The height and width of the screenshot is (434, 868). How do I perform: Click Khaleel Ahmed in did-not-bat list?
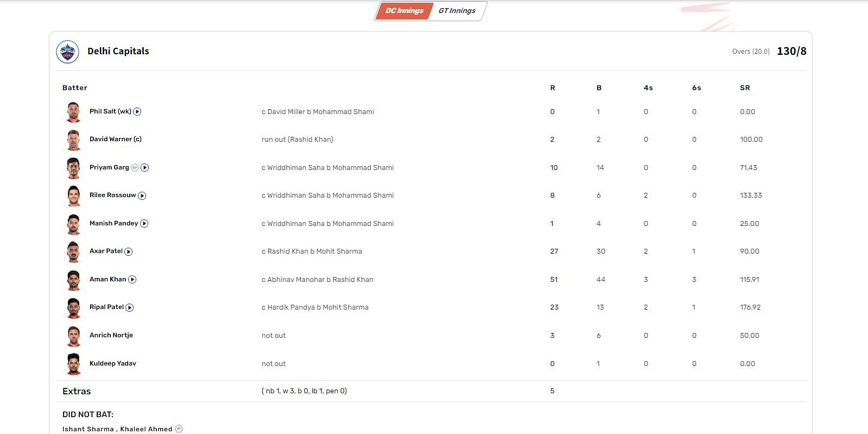[x=146, y=429]
